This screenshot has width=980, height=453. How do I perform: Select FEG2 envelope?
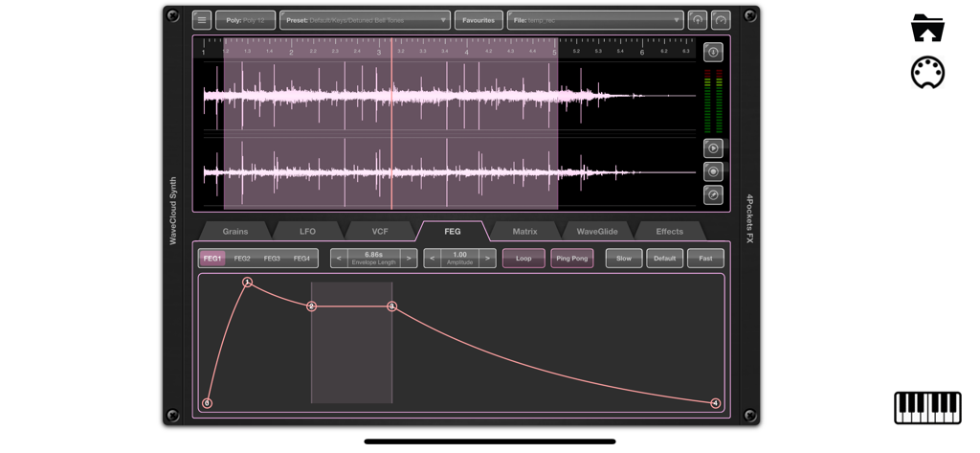[x=242, y=259]
